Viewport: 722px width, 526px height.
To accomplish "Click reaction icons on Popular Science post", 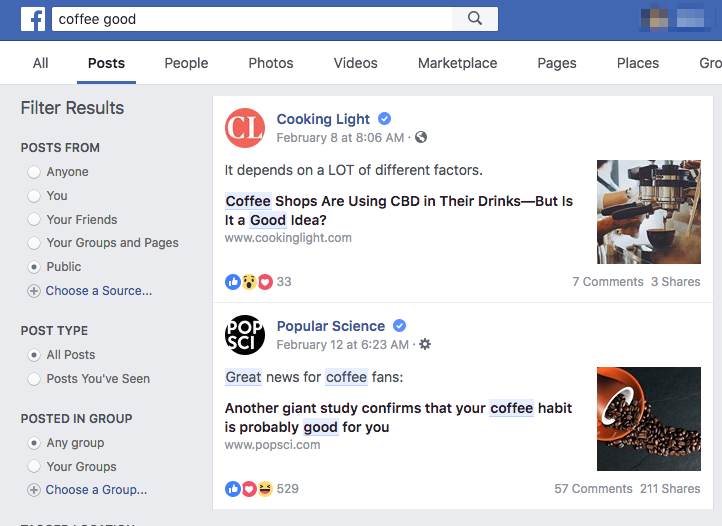I will tap(249, 489).
